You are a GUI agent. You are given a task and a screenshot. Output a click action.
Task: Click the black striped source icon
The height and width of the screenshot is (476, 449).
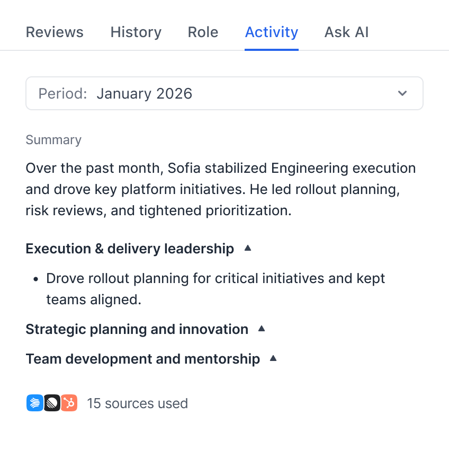coord(52,403)
